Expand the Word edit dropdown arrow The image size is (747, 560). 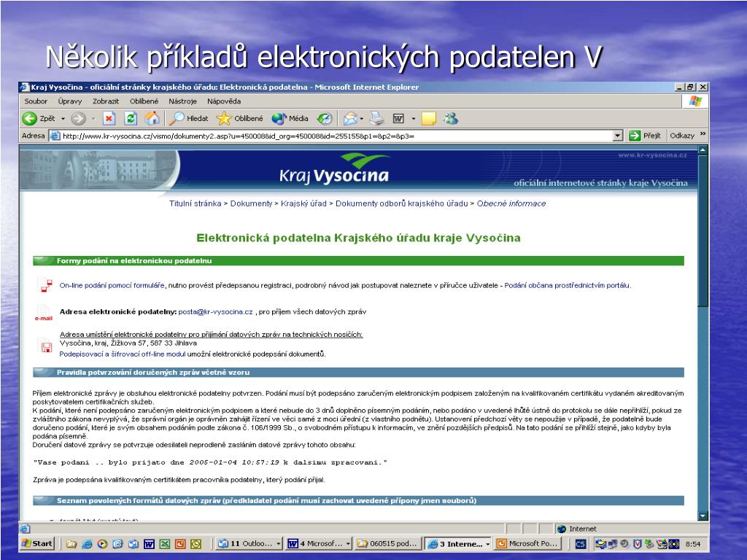(x=414, y=119)
